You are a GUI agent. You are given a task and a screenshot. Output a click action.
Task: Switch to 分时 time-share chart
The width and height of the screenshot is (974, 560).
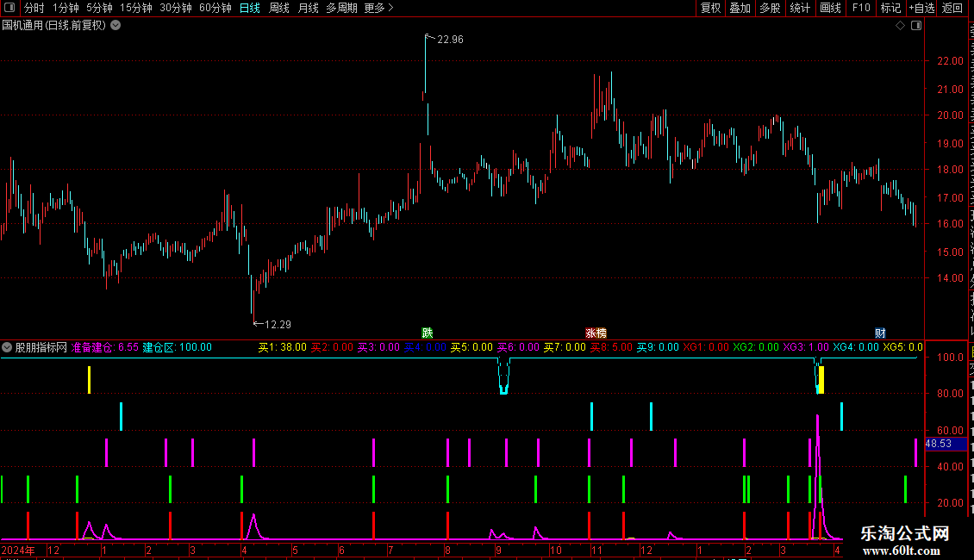pyautogui.click(x=34, y=8)
